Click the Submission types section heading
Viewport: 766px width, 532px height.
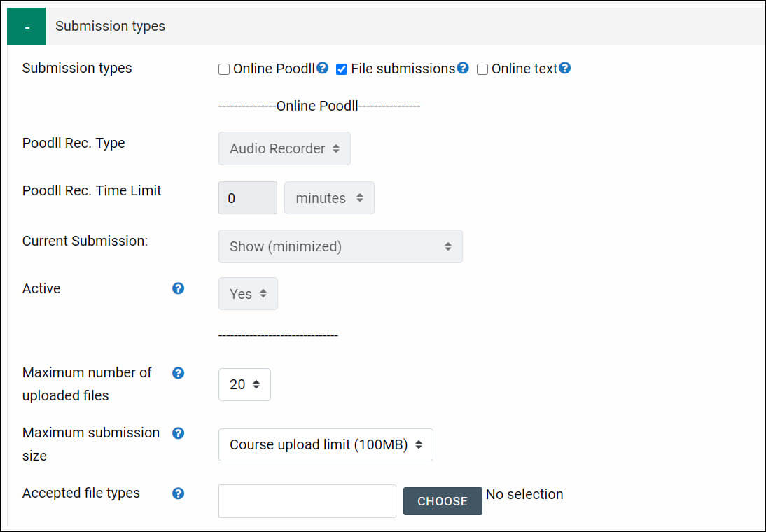click(x=111, y=27)
